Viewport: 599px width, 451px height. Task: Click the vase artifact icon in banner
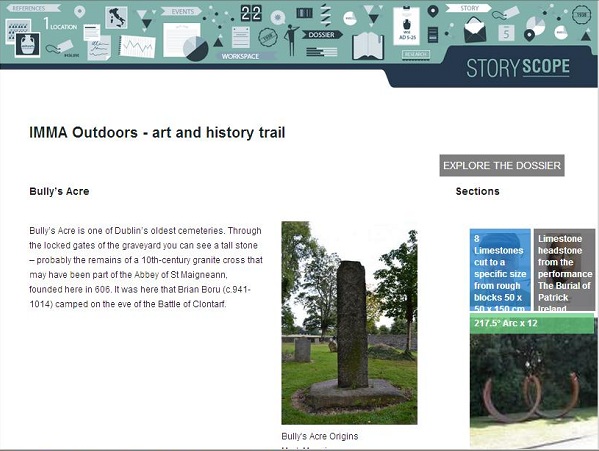pos(28,45)
